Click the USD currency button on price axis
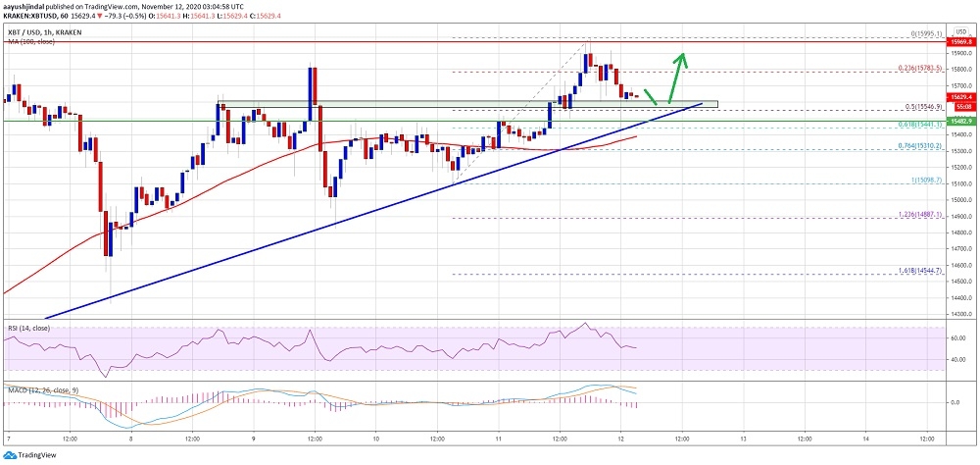Image resolution: width=980 pixels, height=465 pixels. (958, 30)
